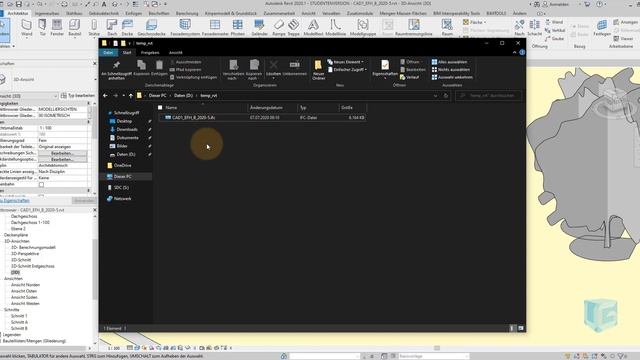Viewport: 640px width, 360px height.
Task: Click the search field in Explorer window
Action: (x=488, y=96)
